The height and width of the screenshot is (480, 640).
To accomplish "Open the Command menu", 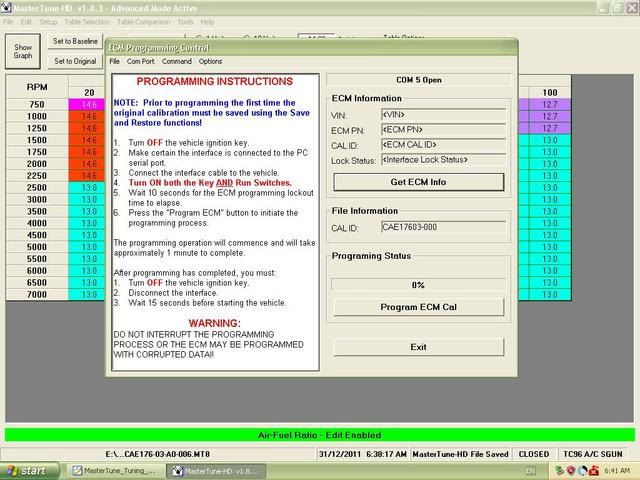I will [x=176, y=61].
